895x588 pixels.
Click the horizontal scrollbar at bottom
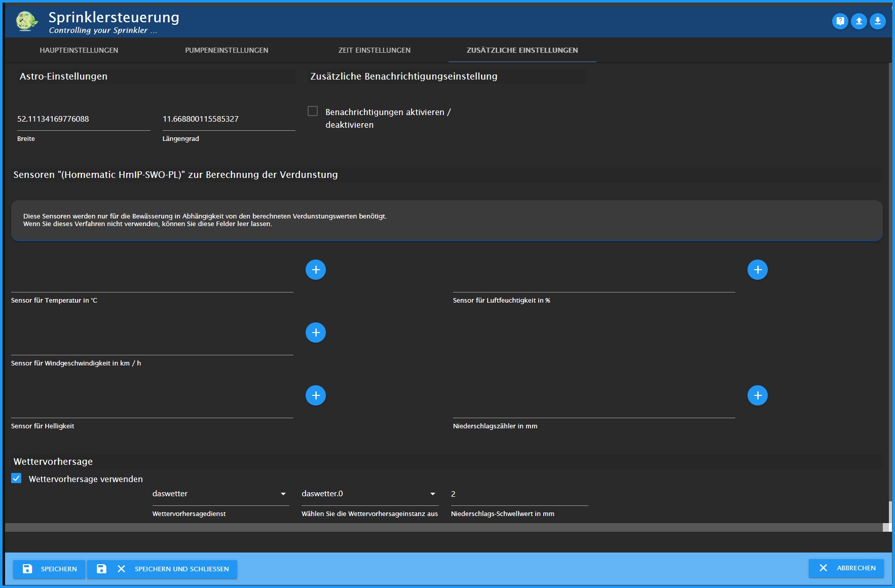pyautogui.click(x=443, y=528)
